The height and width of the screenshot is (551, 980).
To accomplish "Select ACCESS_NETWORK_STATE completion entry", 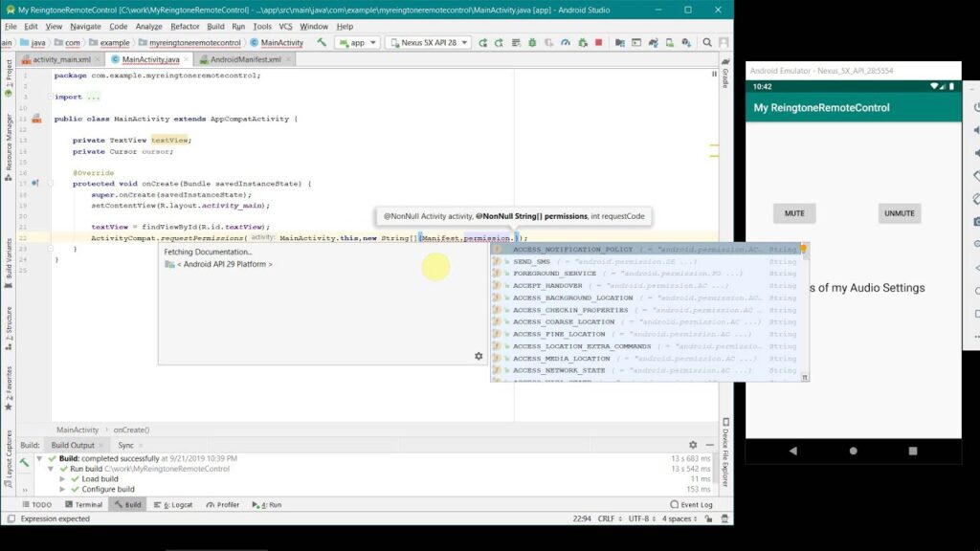I will (647, 370).
